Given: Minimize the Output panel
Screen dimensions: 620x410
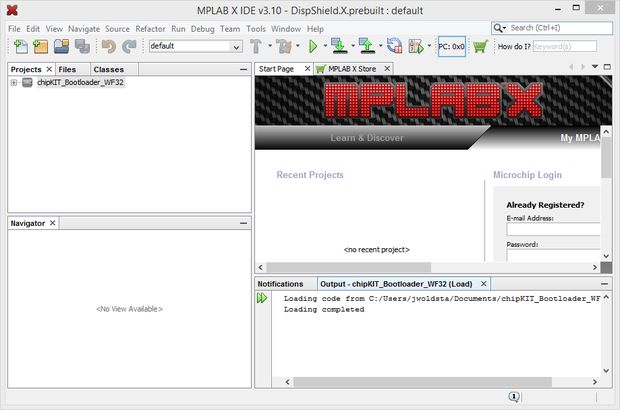Looking at the screenshot, I should point(604,284).
